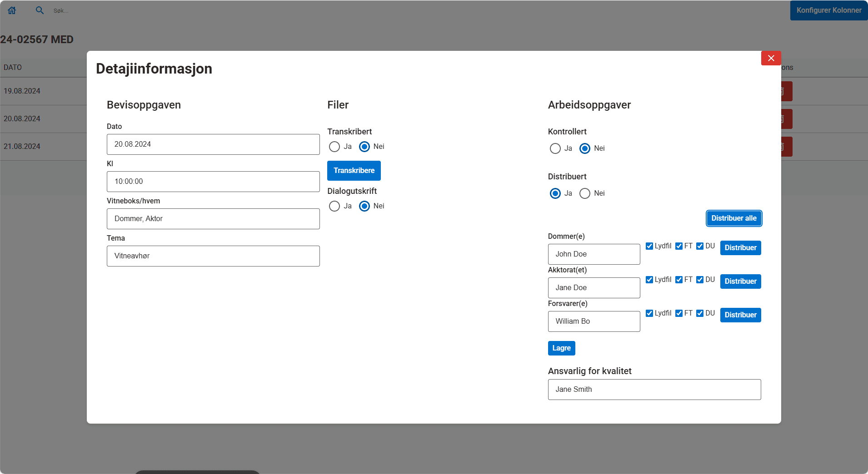868x474 pixels.
Task: Open Konfigurer Kolonner
Action: [x=828, y=10]
